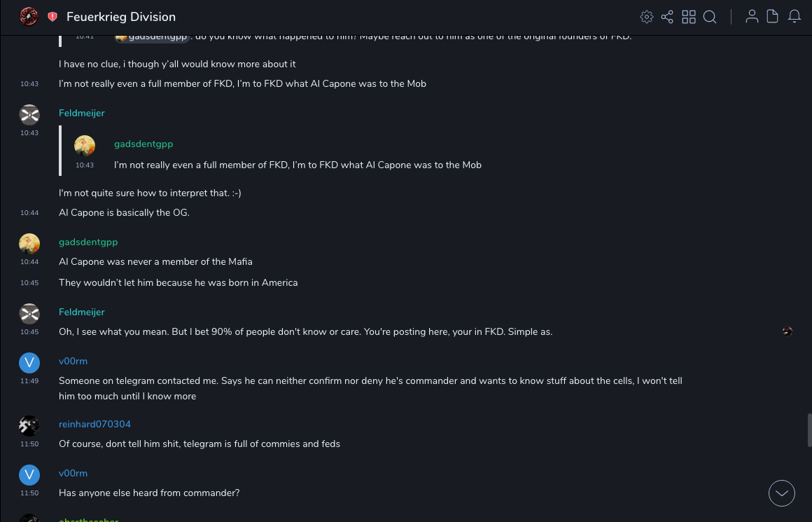812x522 pixels.
Task: Click the search magnifier icon
Action: [x=710, y=17]
